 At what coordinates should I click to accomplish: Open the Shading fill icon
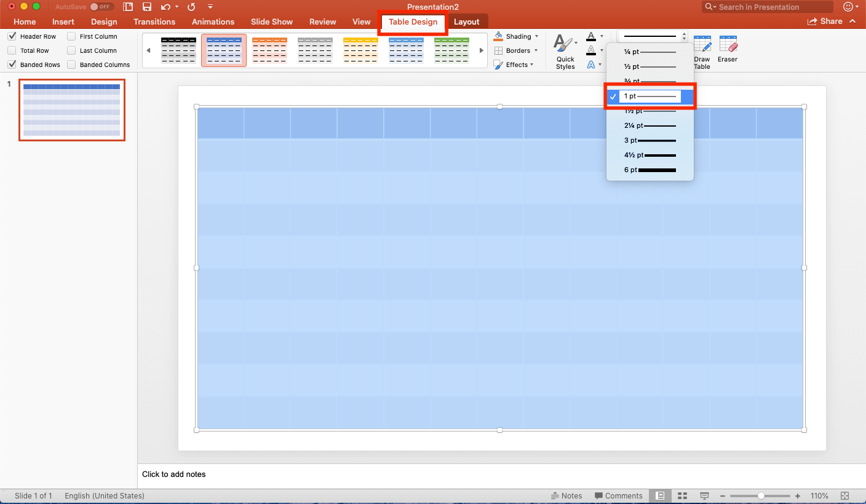497,36
